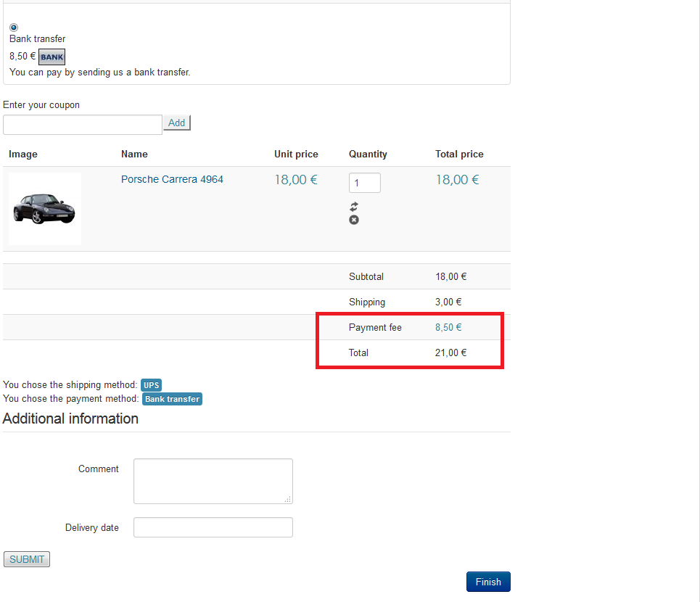Click the blue Finish button
The width and height of the screenshot is (700, 602).
(x=488, y=582)
